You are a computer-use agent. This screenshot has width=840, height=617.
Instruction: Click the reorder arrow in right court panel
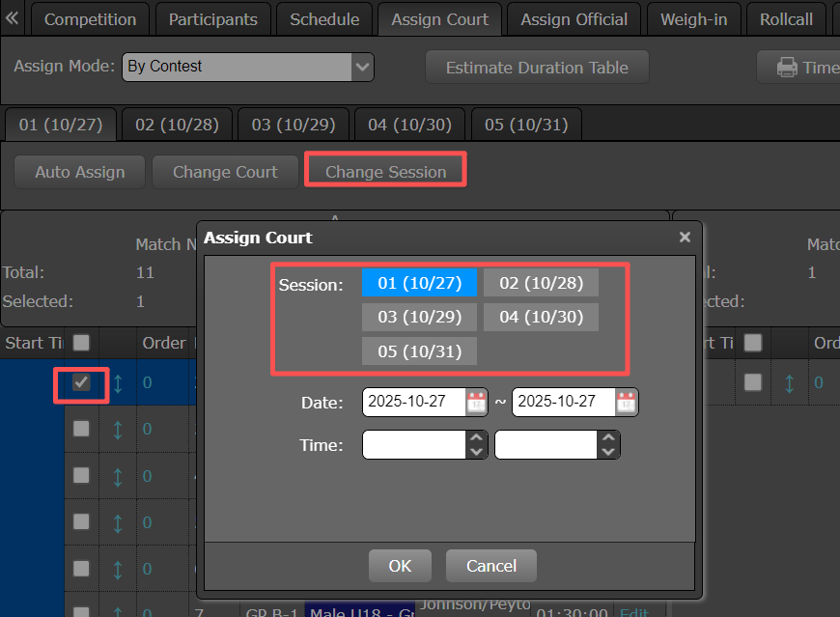tap(789, 383)
